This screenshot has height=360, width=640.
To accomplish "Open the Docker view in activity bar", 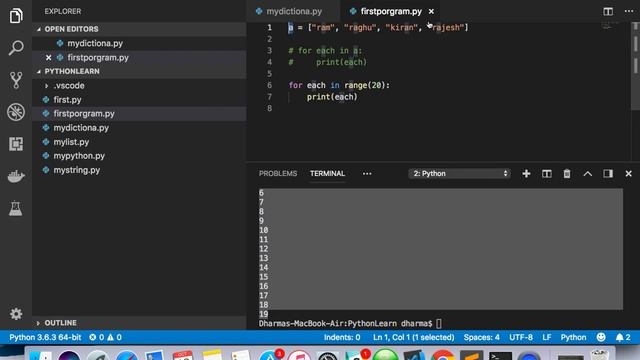I will (16, 176).
